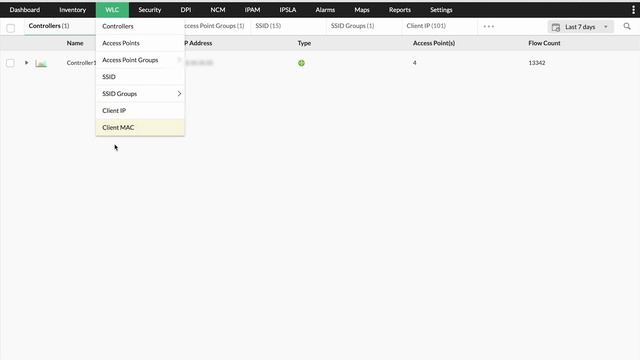640x360 pixels.
Task: Expand the Controller1 row arrow
Action: (x=27, y=63)
